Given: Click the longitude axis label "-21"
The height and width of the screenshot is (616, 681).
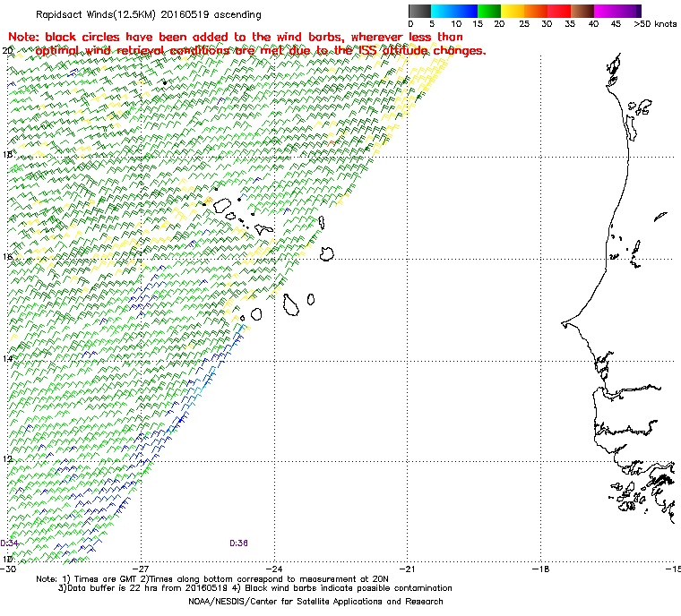Looking at the screenshot, I should [x=407, y=569].
